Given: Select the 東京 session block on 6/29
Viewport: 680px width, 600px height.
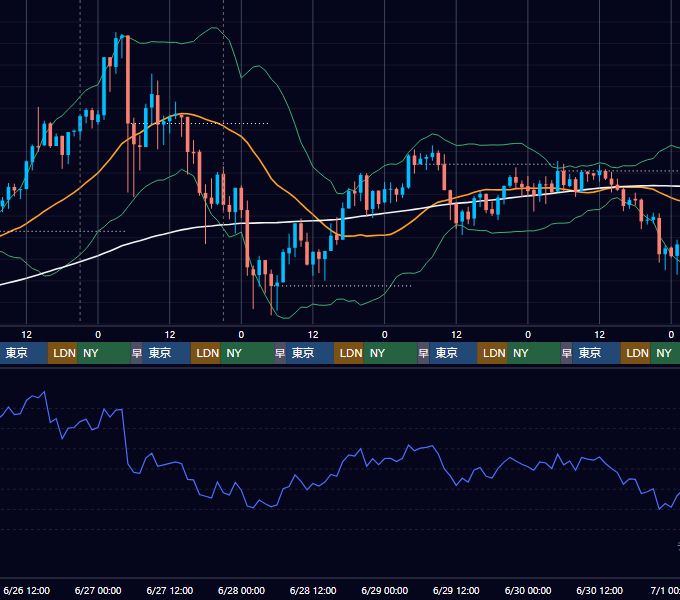Looking at the screenshot, I should point(453,353).
